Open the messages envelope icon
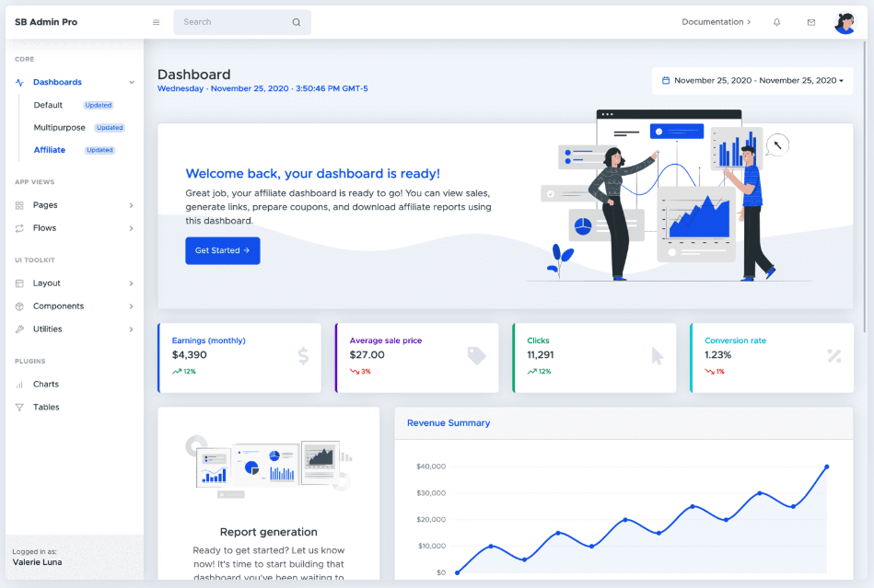 [x=811, y=22]
